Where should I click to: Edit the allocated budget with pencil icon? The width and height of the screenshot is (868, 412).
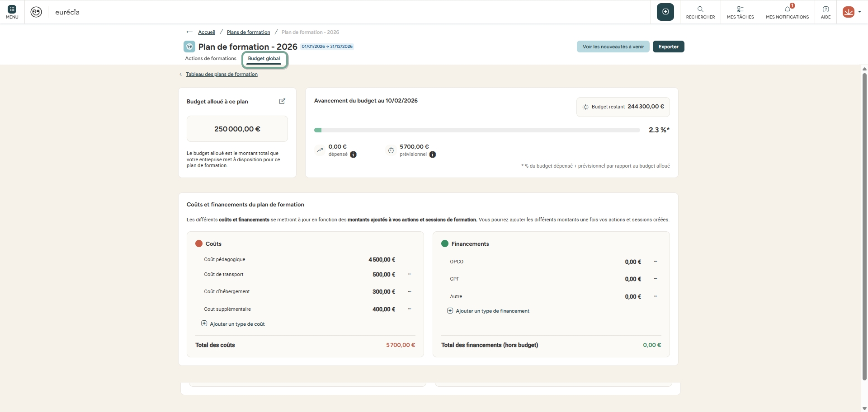click(282, 101)
